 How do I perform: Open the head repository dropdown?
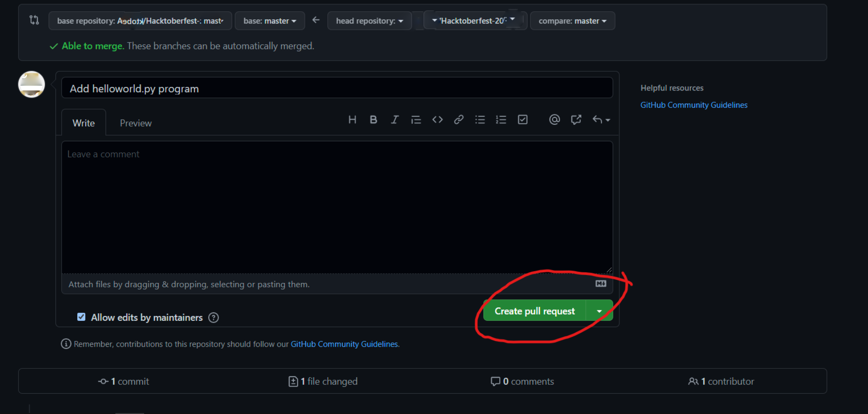370,21
